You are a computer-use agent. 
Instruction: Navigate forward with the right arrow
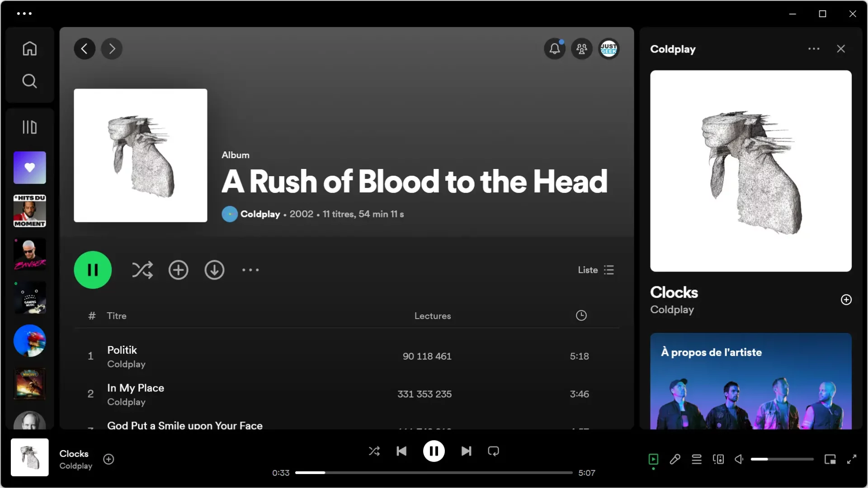[x=112, y=48]
